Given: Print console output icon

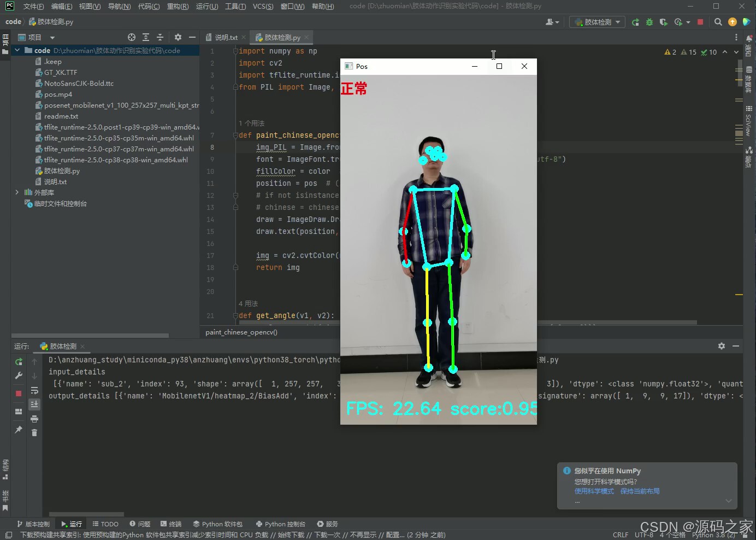Looking at the screenshot, I should pos(34,419).
